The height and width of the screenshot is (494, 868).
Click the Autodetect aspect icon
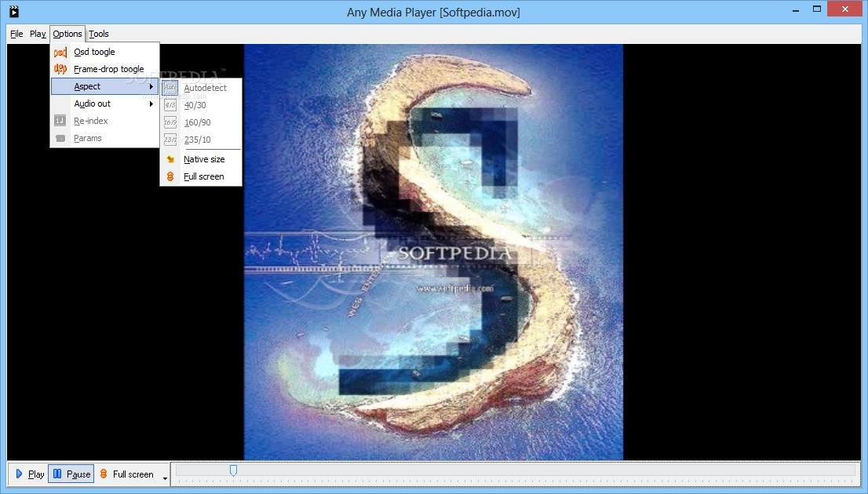pyautogui.click(x=170, y=87)
